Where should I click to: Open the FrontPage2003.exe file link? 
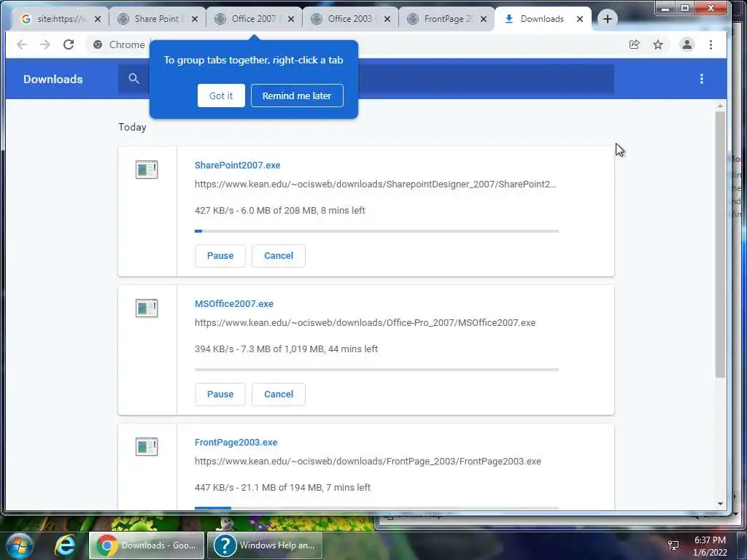point(236,443)
